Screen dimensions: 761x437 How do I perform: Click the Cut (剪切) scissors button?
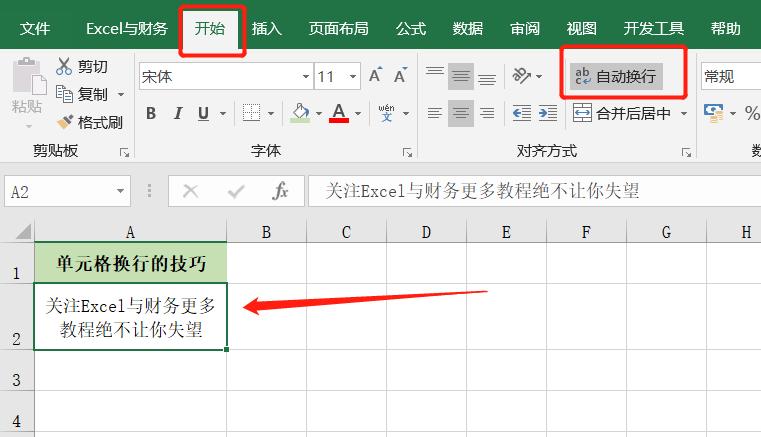pyautogui.click(x=82, y=67)
